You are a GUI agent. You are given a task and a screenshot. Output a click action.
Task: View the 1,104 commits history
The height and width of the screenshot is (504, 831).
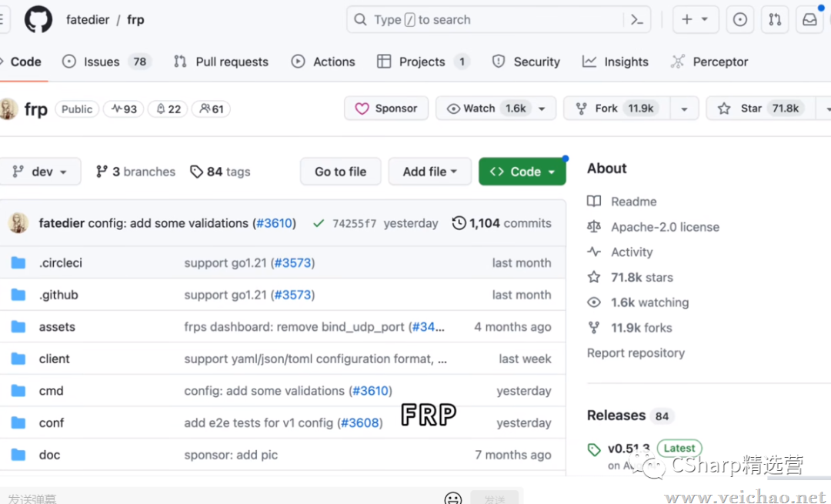[x=502, y=223]
